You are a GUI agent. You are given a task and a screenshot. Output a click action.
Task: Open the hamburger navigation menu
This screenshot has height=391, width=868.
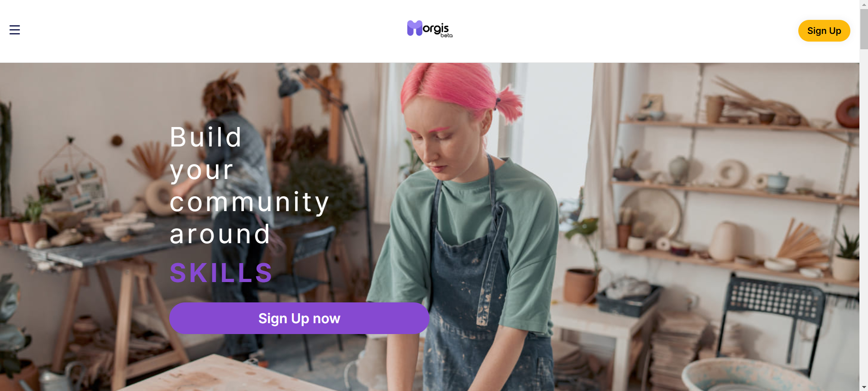14,30
